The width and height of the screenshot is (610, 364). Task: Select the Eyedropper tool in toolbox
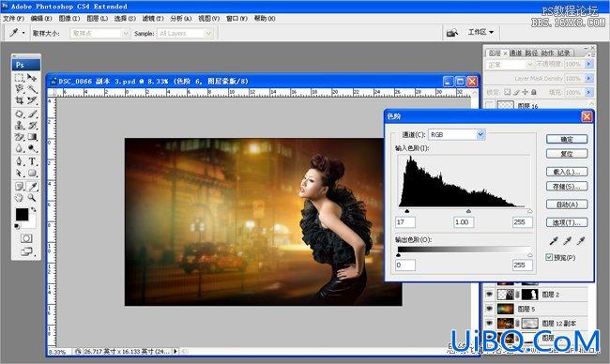point(32,187)
